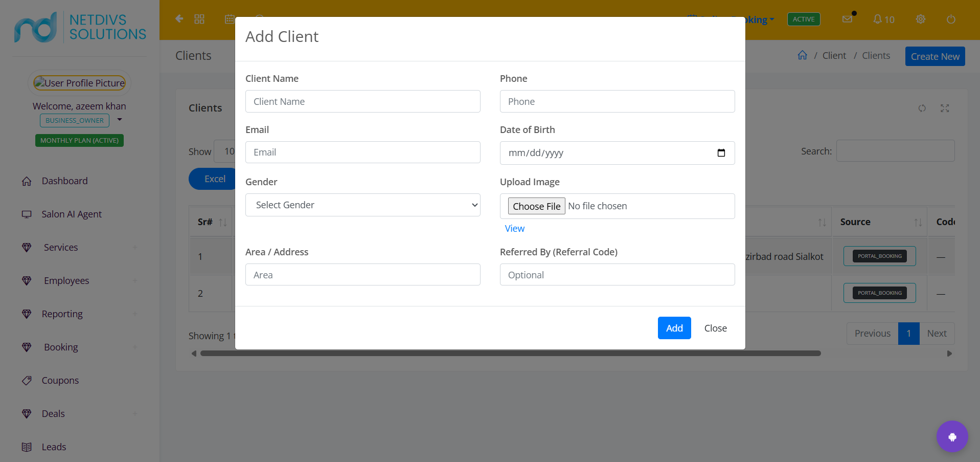Click the table refresh icon
Viewport: 980px width, 462px height.
click(922, 108)
